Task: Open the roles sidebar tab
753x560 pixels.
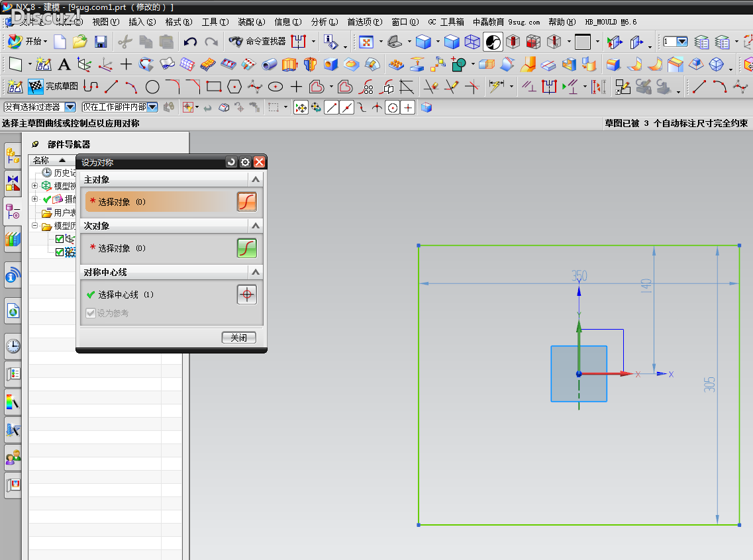Action: click(13, 459)
